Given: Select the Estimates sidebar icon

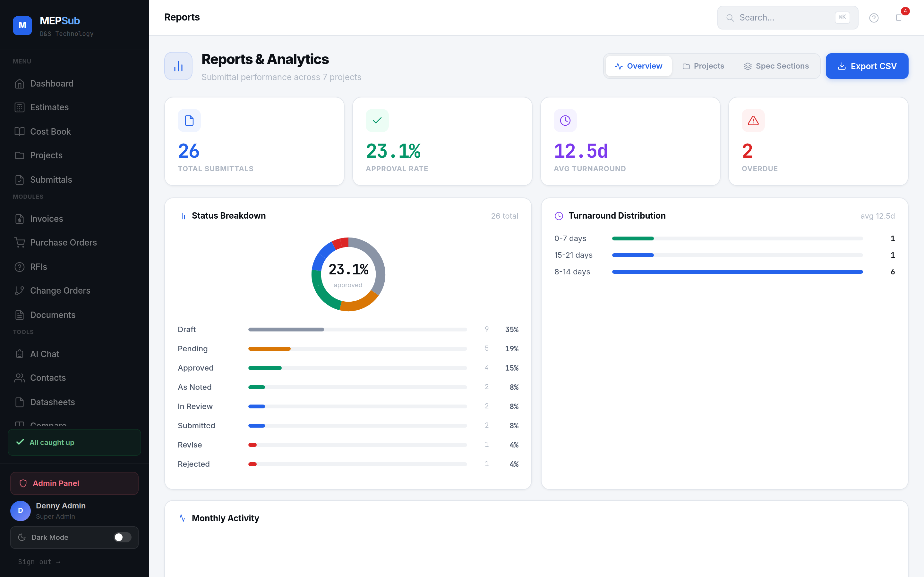Looking at the screenshot, I should point(20,107).
